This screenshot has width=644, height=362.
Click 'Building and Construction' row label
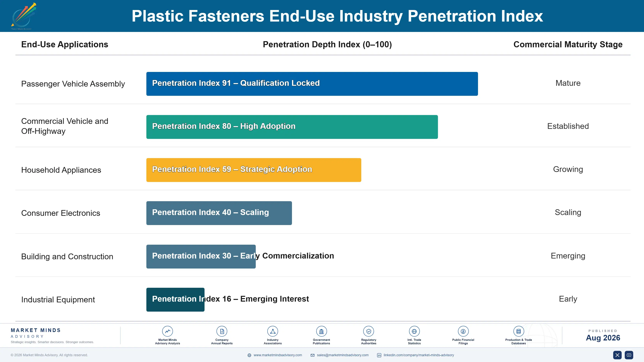pyautogui.click(x=67, y=257)
